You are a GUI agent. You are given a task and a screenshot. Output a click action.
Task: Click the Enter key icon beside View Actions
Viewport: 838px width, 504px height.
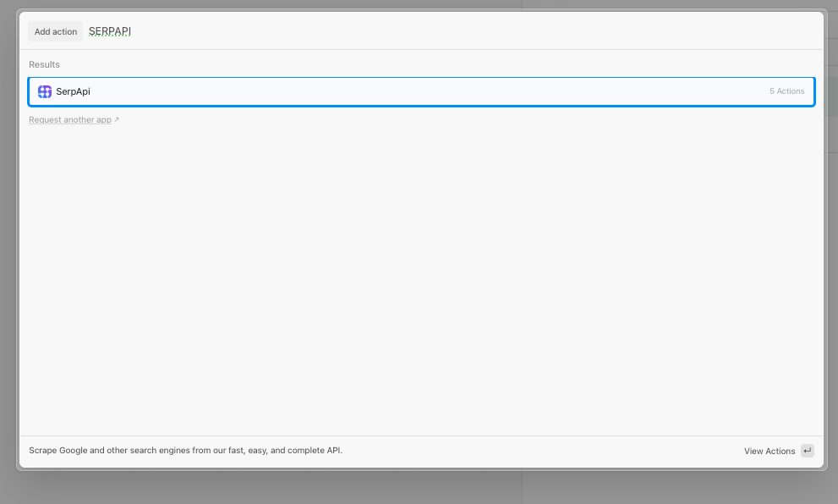(807, 451)
